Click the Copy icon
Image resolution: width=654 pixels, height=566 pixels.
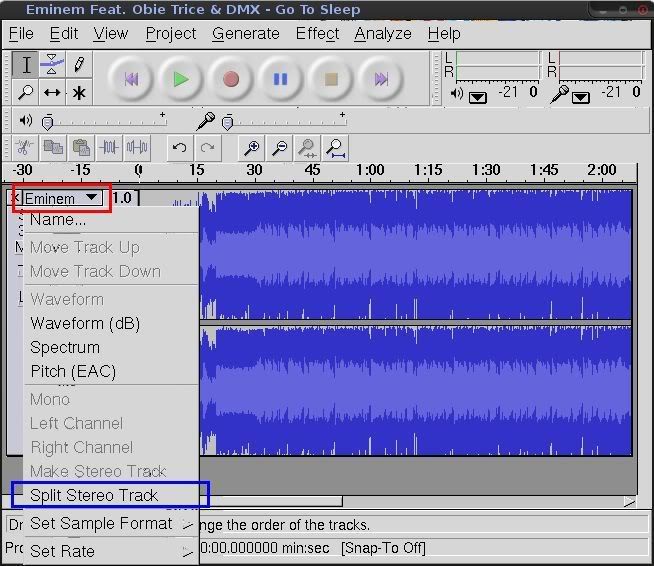click(53, 148)
